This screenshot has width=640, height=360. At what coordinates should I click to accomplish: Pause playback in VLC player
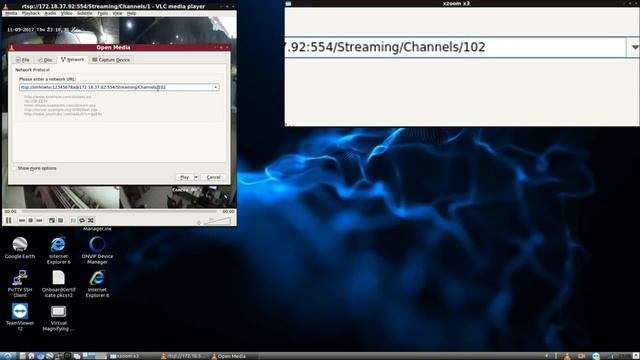tap(9, 220)
